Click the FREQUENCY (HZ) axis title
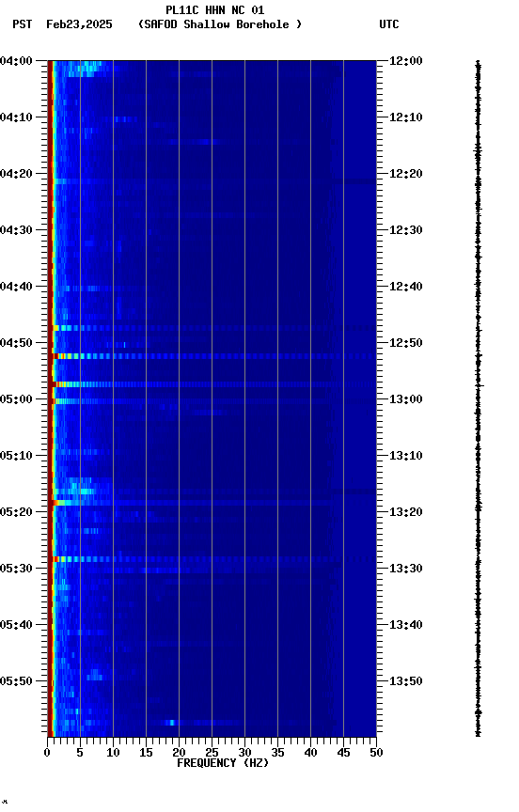 pos(223,764)
